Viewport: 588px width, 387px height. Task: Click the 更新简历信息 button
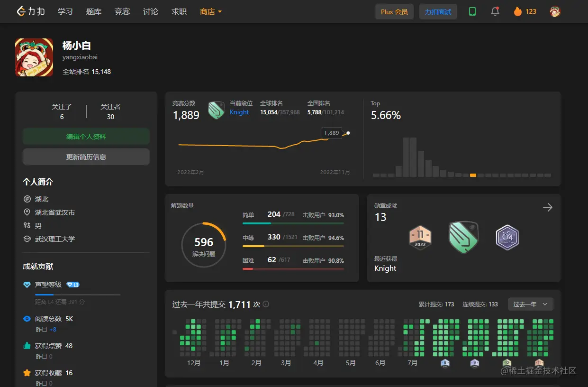click(x=86, y=157)
